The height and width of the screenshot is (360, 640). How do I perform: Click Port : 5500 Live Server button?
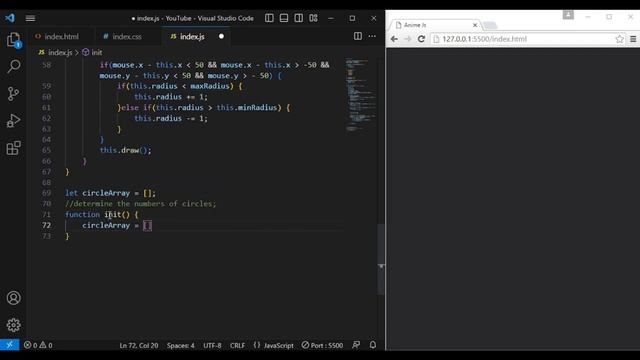coord(322,345)
